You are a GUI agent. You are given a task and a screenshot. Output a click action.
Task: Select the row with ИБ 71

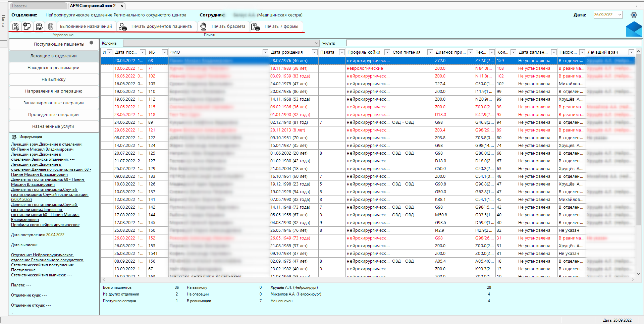[368, 68]
